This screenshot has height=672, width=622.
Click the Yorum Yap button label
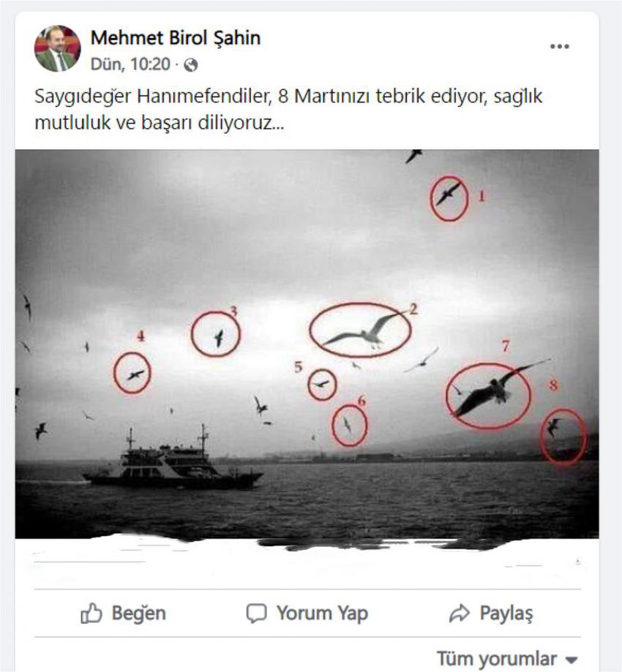[x=322, y=614]
